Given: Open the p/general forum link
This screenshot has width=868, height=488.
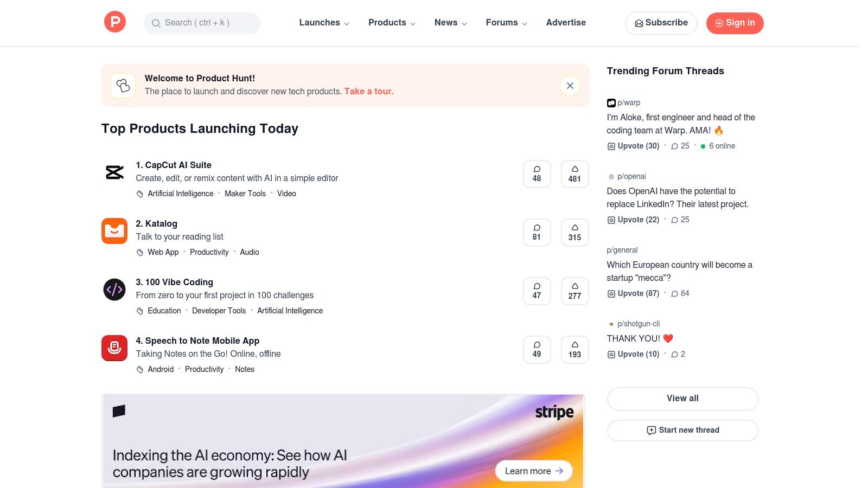Looking at the screenshot, I should tap(622, 250).
